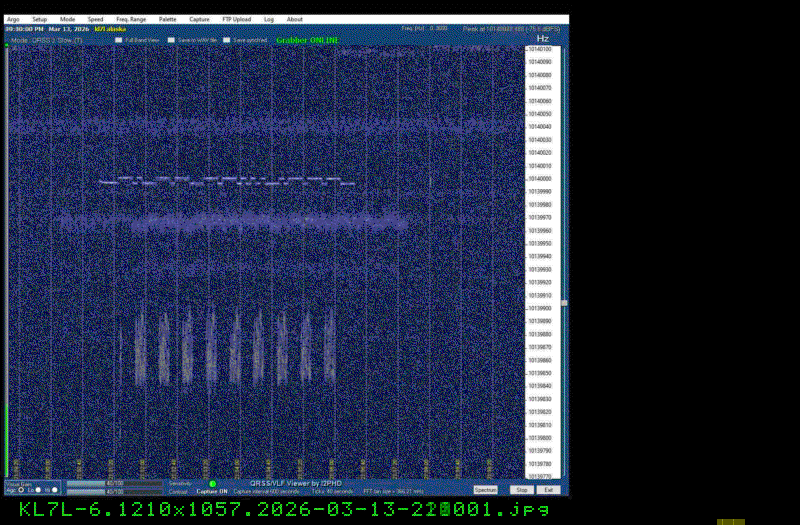Open the About menu
The width and height of the screenshot is (800, 525).
(295, 19)
